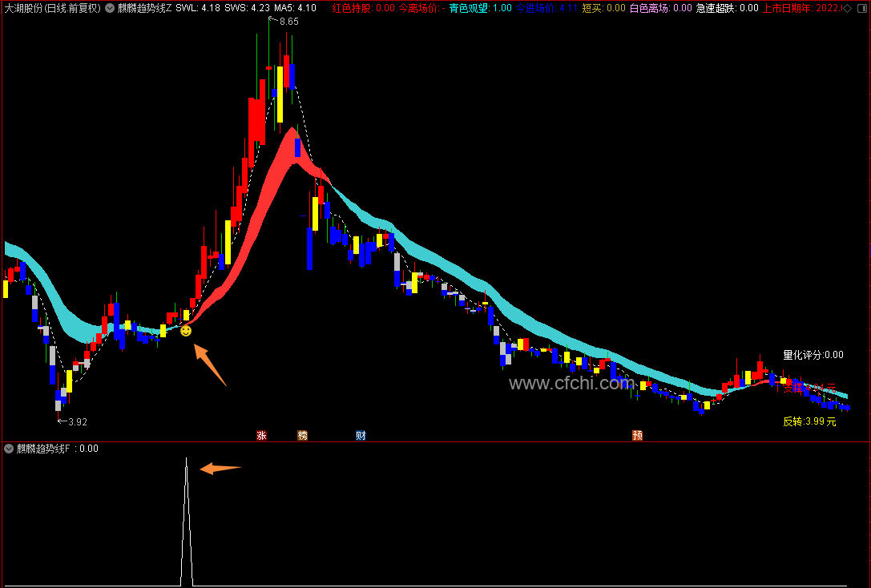Click the 今离场价 readout

pyautogui.click(x=422, y=8)
